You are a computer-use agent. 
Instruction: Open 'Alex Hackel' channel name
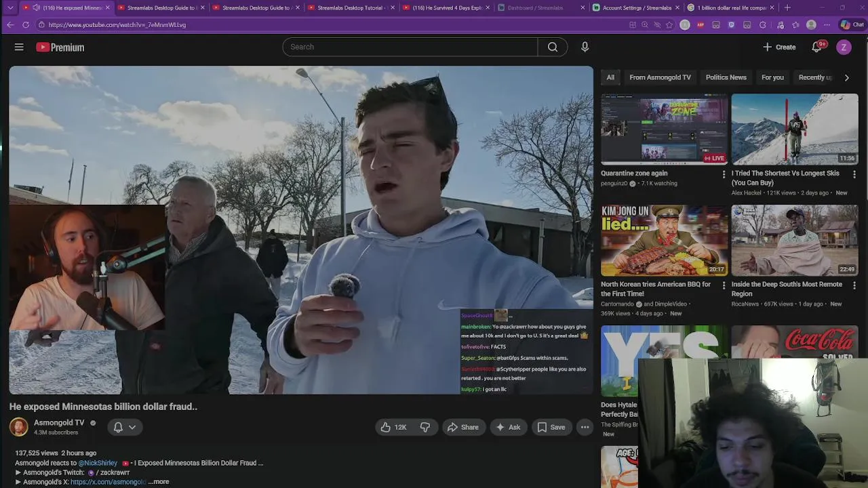tap(746, 193)
